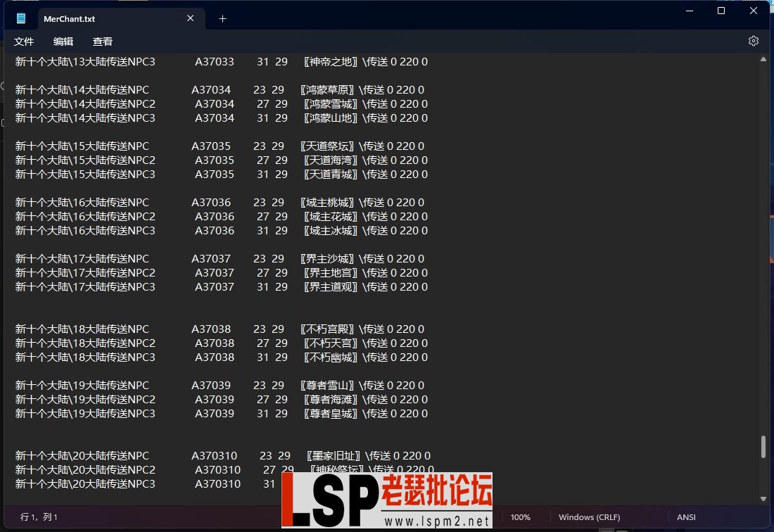Image resolution: width=774 pixels, height=532 pixels.
Task: Click the line 14大陆传送NPC2
Action: [x=221, y=104]
